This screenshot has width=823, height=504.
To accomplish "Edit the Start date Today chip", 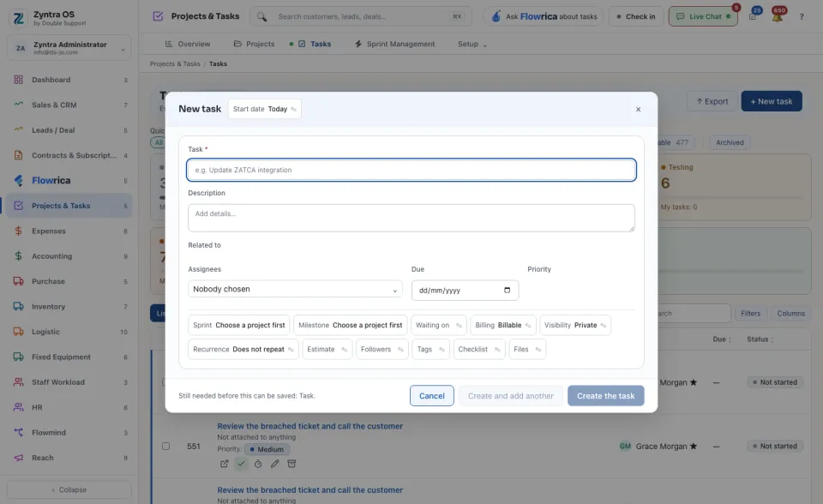I will (265, 109).
